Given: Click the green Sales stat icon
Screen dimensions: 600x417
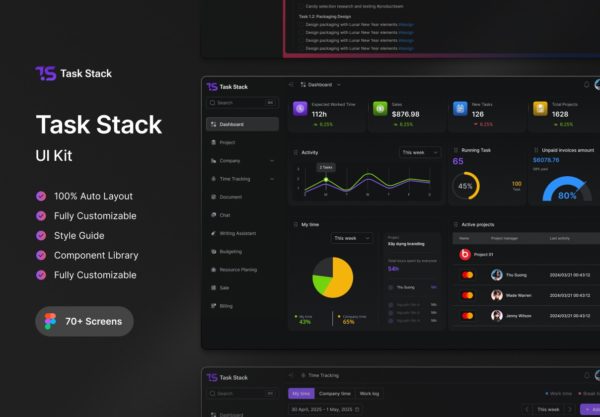Looking at the screenshot, I should (380, 109).
